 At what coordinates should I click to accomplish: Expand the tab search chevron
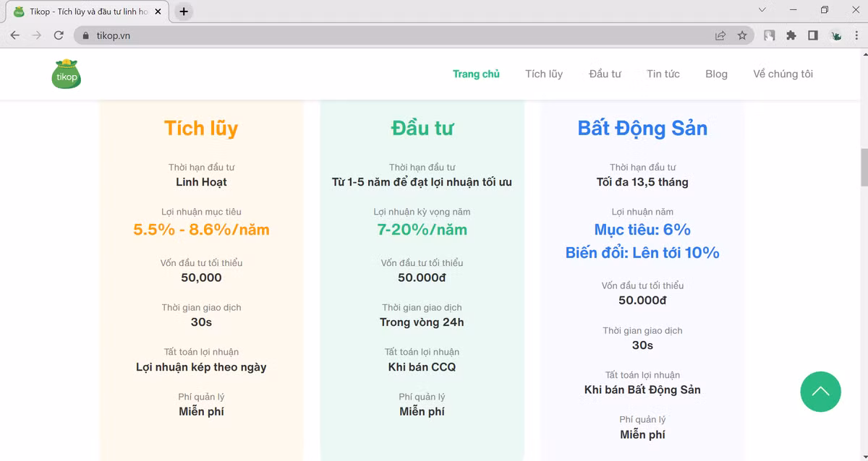pyautogui.click(x=762, y=10)
